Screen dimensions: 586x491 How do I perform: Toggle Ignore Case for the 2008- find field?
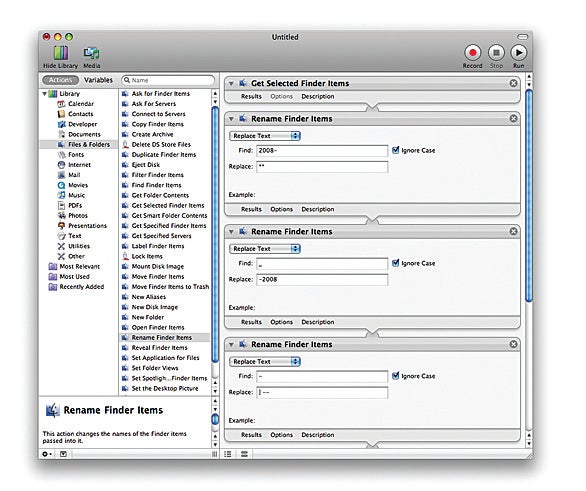(395, 150)
